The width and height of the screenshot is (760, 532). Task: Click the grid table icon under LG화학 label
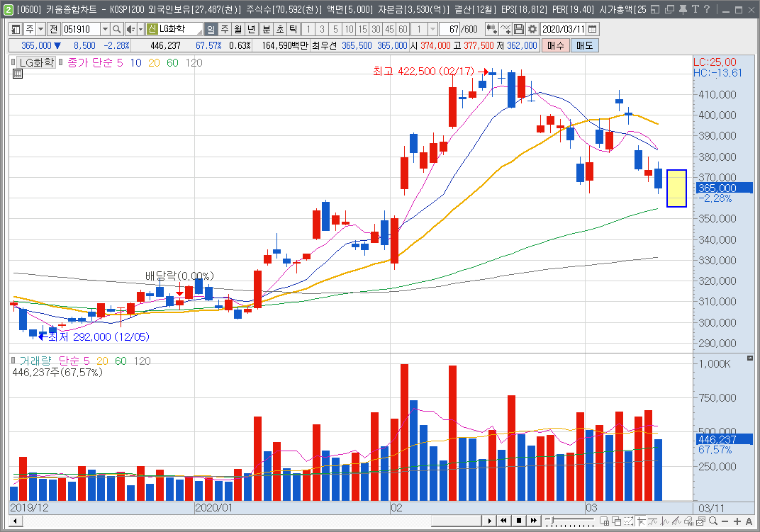18,74
